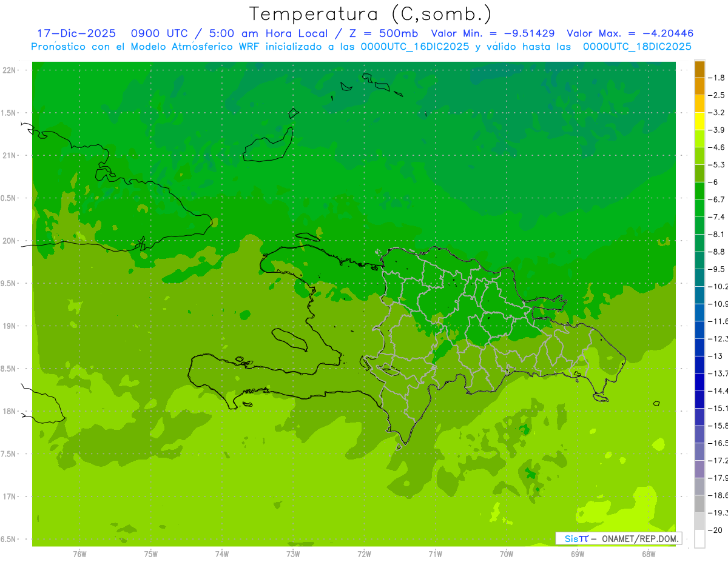Click the '18N' latitude label
Screen dimensions: 728x562
pyautogui.click(x=9, y=411)
